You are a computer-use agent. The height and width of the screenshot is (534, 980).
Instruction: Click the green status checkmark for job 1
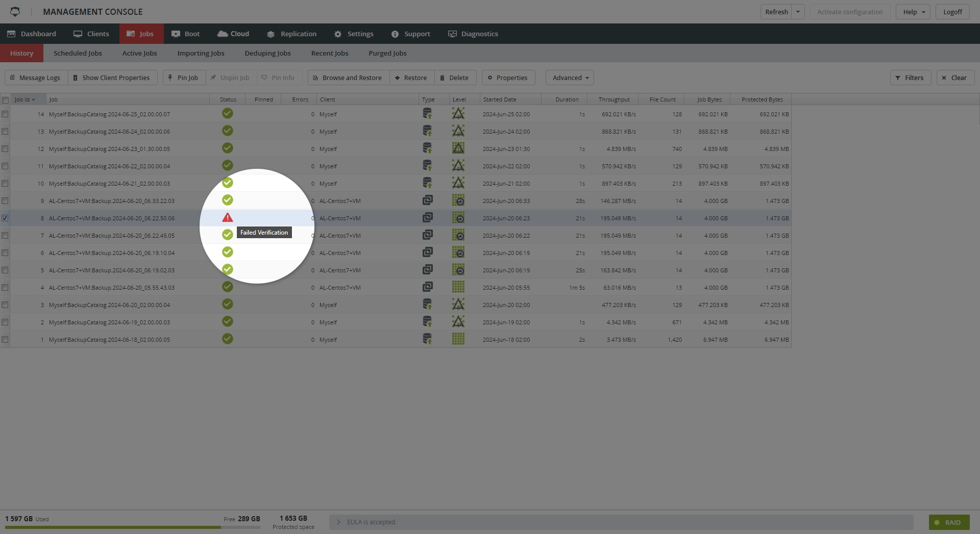pos(228,339)
